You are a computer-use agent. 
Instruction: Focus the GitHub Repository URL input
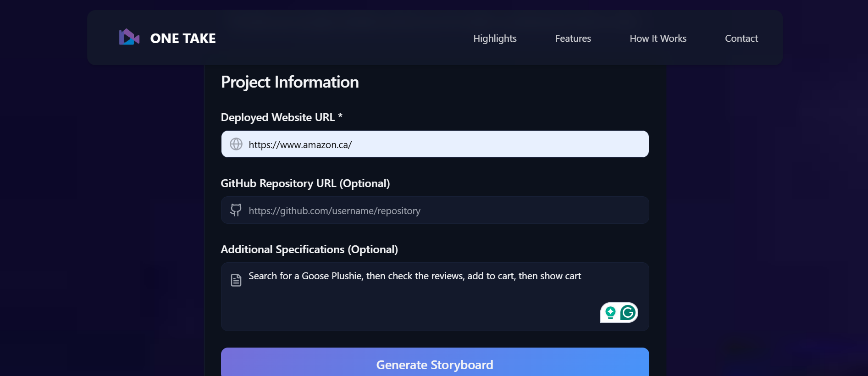[435, 210]
